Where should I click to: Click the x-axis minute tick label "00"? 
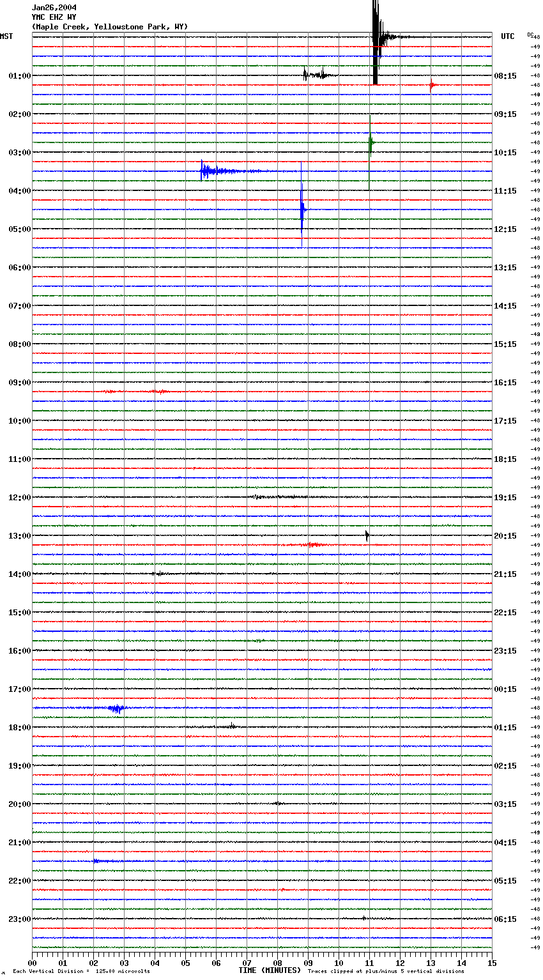pos(32,963)
